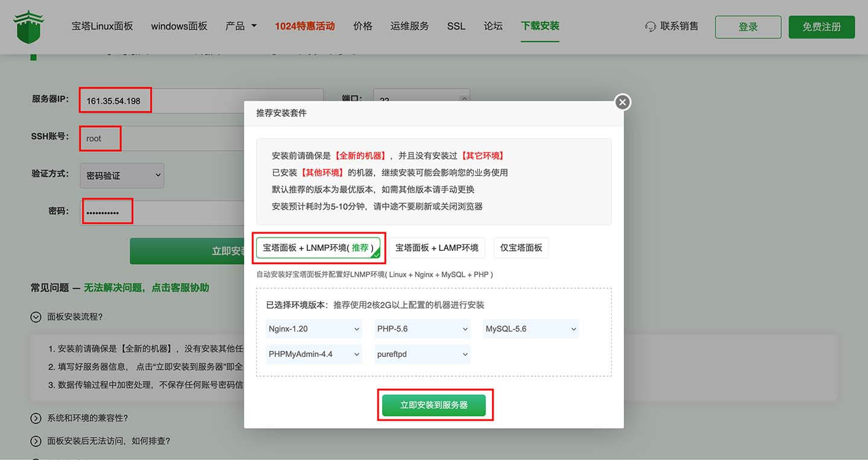Viewport: 868px width, 460px height.
Task: Go to the 论坛 forum
Action: (x=492, y=26)
